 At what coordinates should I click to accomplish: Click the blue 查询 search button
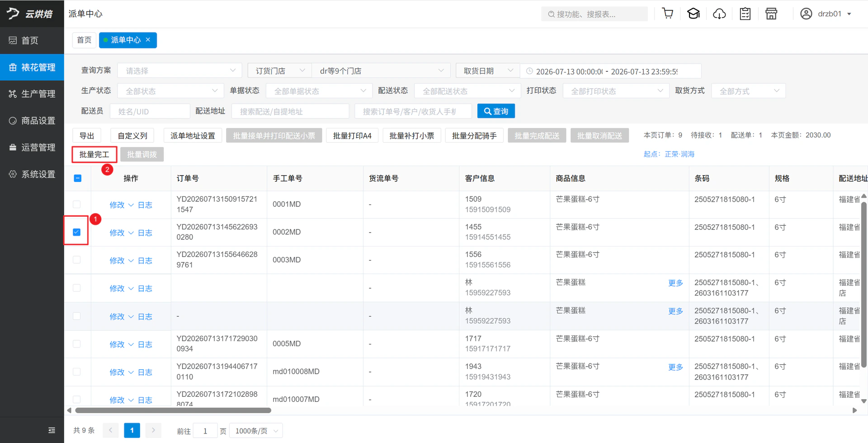tap(496, 111)
